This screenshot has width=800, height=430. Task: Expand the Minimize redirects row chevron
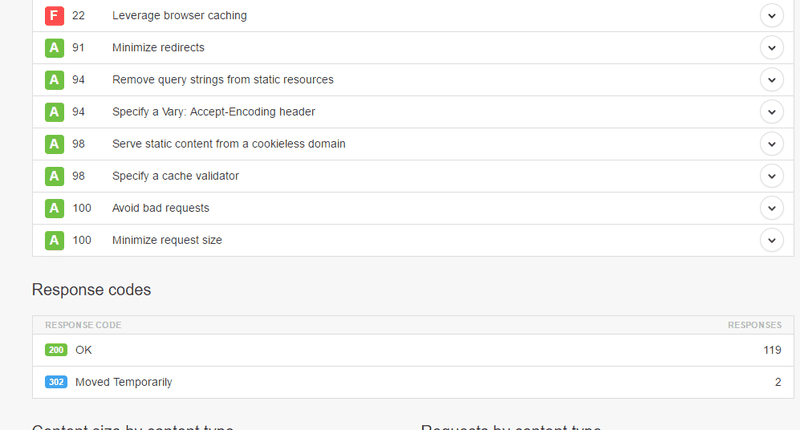pos(771,48)
